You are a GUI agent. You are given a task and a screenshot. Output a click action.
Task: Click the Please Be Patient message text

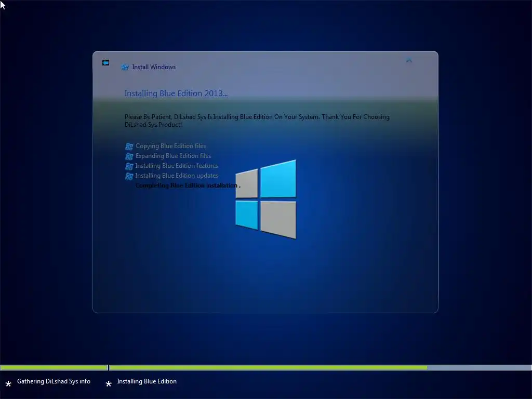pyautogui.click(x=257, y=121)
